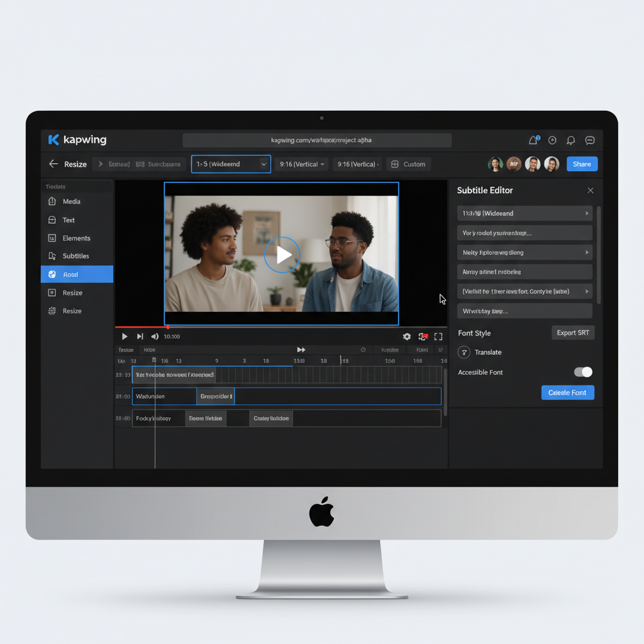This screenshot has height=644, width=644.
Task: Go back using the left arrow
Action: pyautogui.click(x=53, y=164)
